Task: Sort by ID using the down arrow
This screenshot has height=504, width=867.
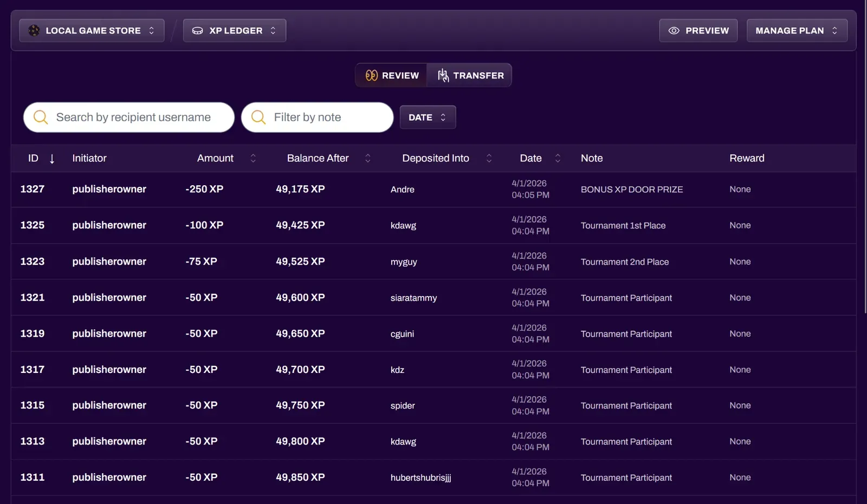Action: tap(52, 159)
